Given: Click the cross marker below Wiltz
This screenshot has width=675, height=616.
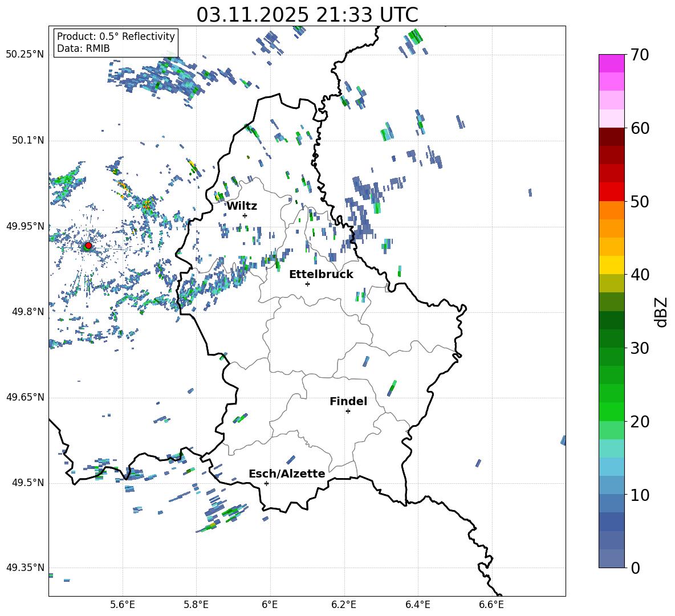Looking at the screenshot, I should coord(245,215).
